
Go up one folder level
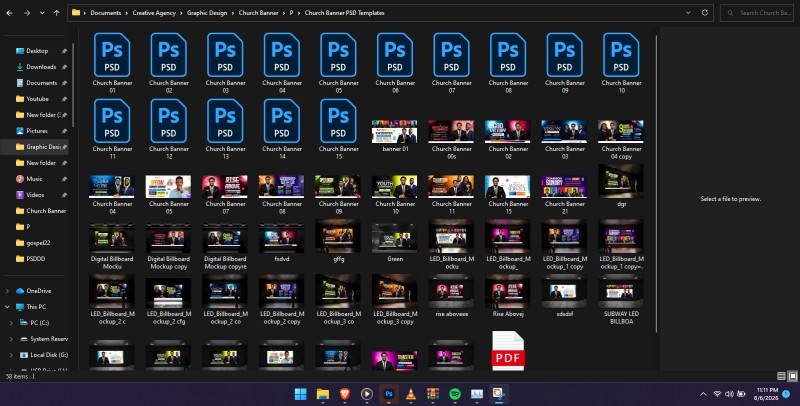[57, 13]
